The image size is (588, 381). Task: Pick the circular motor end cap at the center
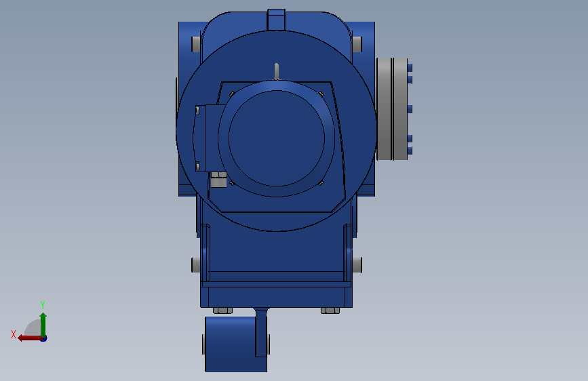[277, 138]
